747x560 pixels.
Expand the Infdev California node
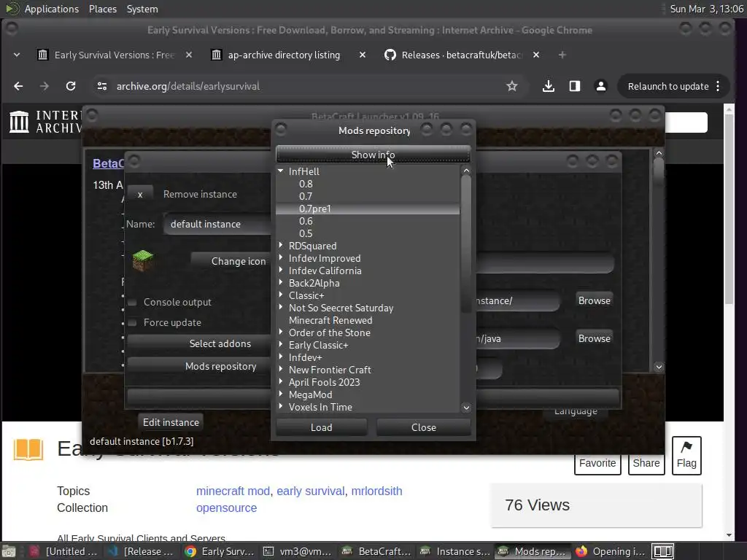(x=281, y=270)
